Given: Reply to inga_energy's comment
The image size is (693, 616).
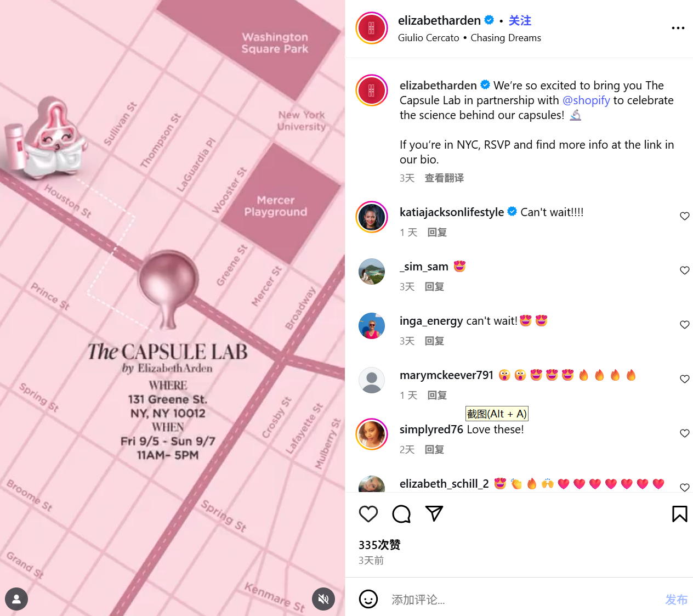Looking at the screenshot, I should [434, 341].
